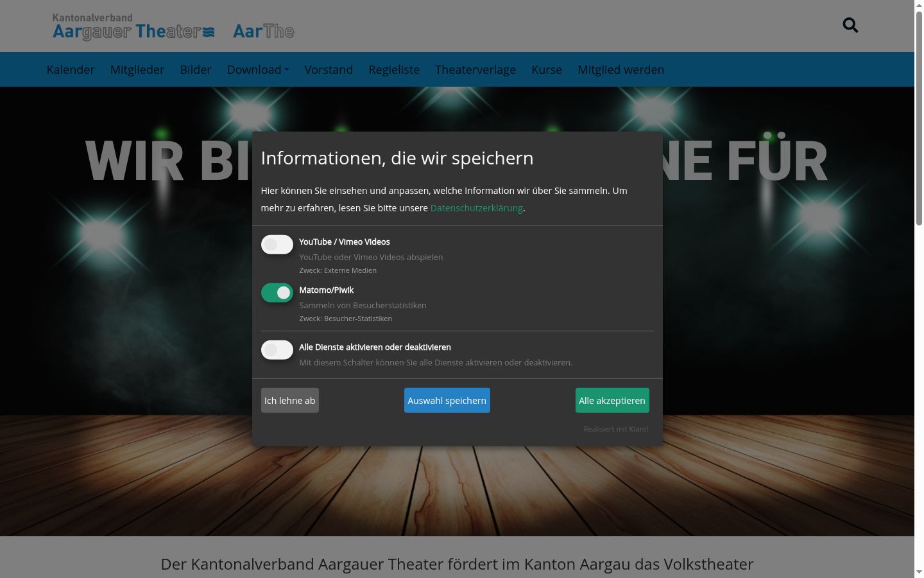The image size is (924, 578).
Task: Expand the Download menu dropdown
Action: [258, 69]
